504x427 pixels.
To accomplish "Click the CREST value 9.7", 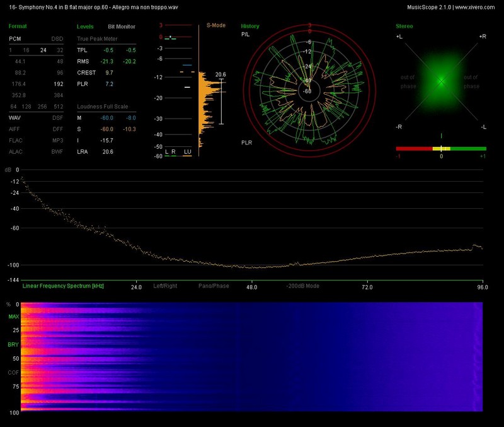I will tap(109, 73).
